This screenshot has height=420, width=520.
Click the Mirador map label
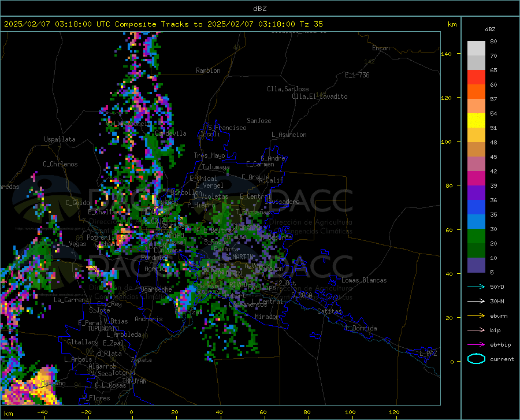tap(266, 317)
